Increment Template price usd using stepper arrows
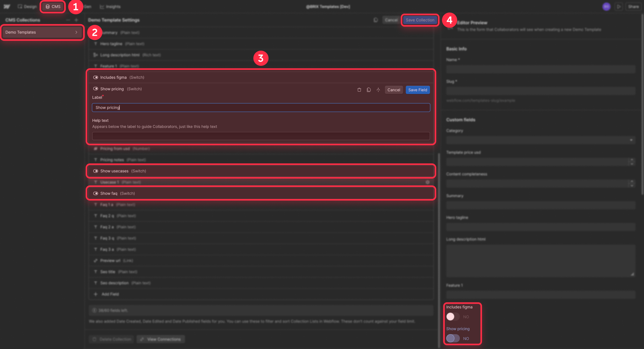 (632, 160)
